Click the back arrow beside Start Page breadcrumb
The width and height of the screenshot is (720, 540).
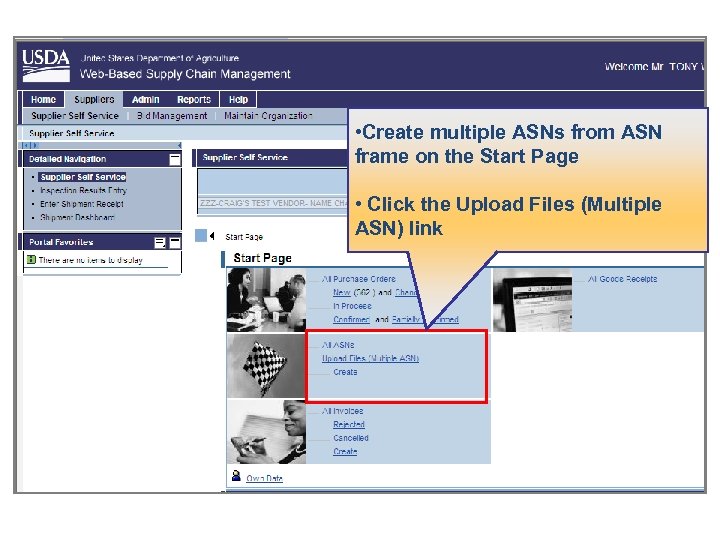212,236
